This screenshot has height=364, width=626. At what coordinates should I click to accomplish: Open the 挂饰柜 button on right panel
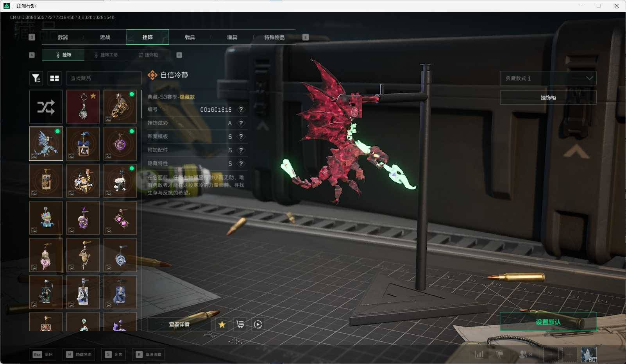(548, 98)
